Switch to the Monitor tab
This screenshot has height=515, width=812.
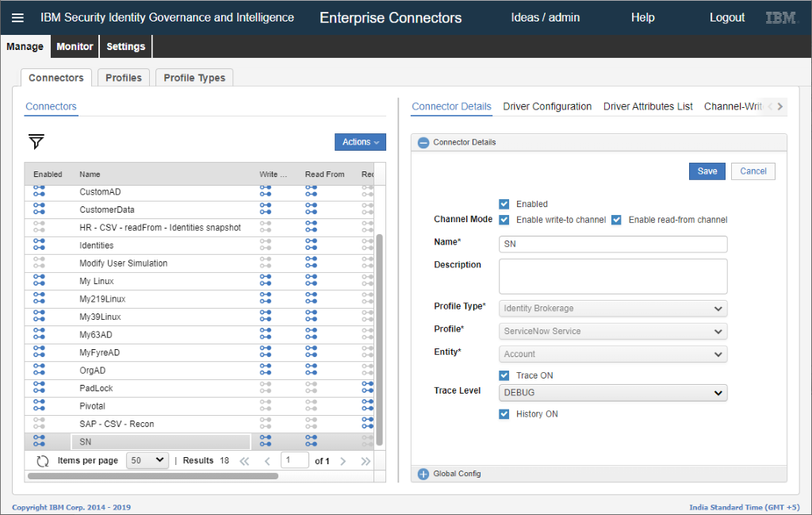(x=75, y=47)
